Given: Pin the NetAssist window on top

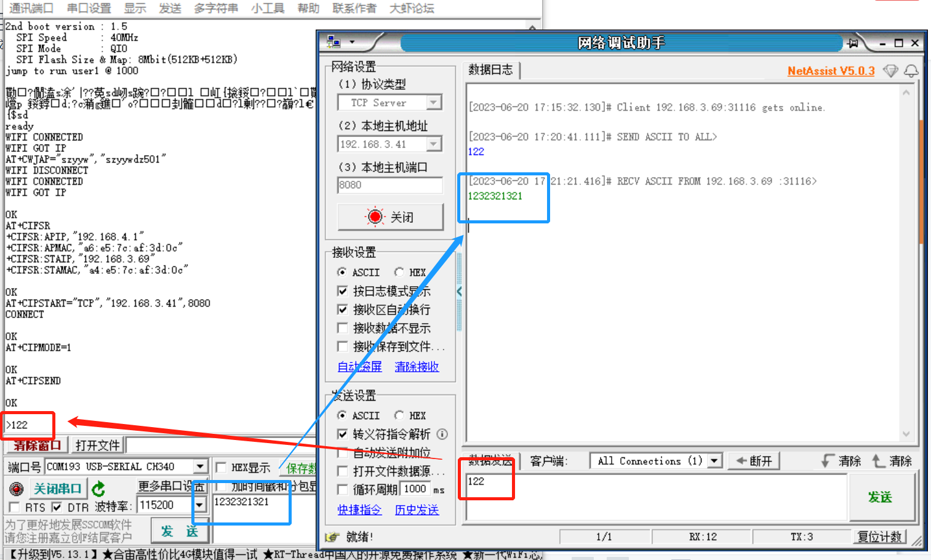Looking at the screenshot, I should pos(852,42).
